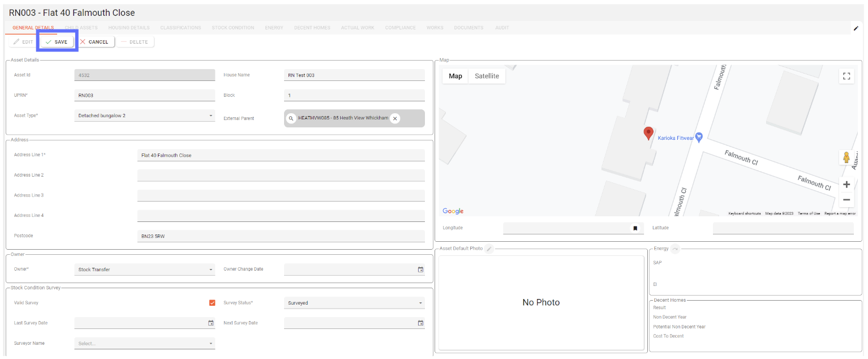Screen dimensions: 868x359
Task: Toggle fullscreen view on the map
Action: [x=846, y=76]
